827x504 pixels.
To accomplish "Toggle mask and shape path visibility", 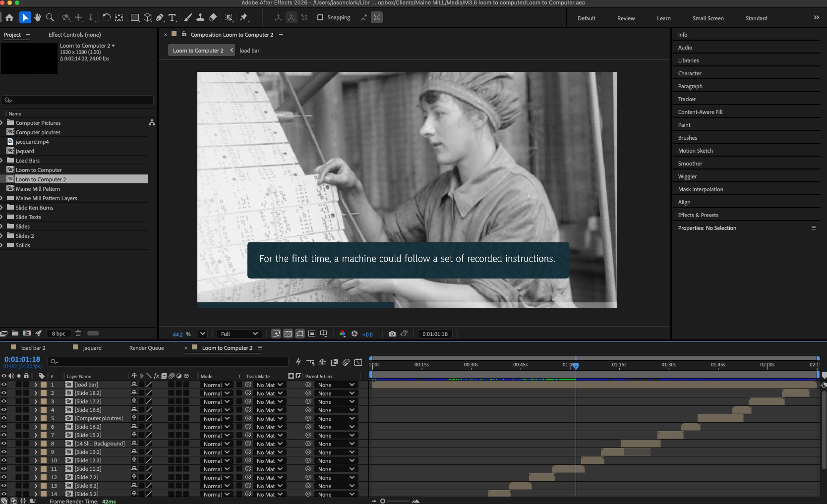I will (300, 334).
